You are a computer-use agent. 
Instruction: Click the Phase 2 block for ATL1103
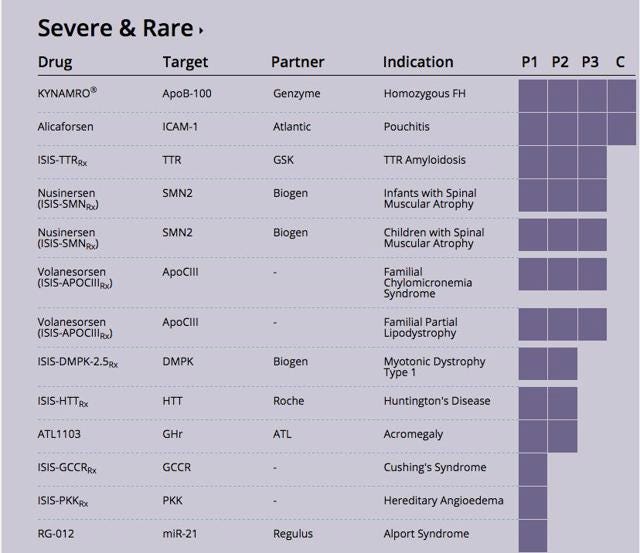point(562,436)
